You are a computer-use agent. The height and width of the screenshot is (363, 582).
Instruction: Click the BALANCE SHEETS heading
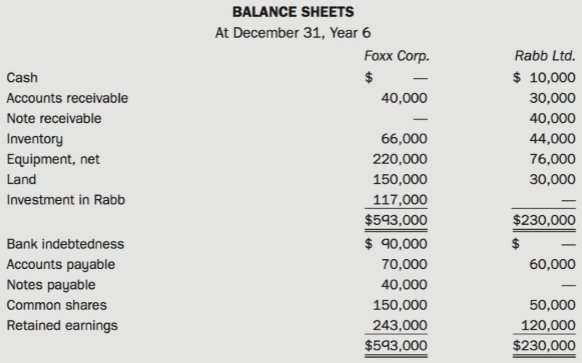tap(293, 12)
